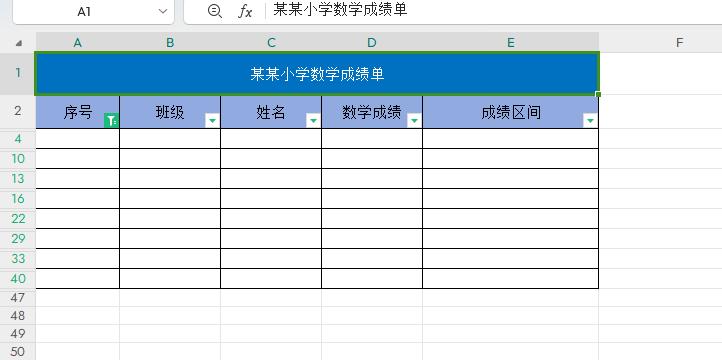Select row 48 header
The height and width of the screenshot is (360, 722).
tap(18, 316)
